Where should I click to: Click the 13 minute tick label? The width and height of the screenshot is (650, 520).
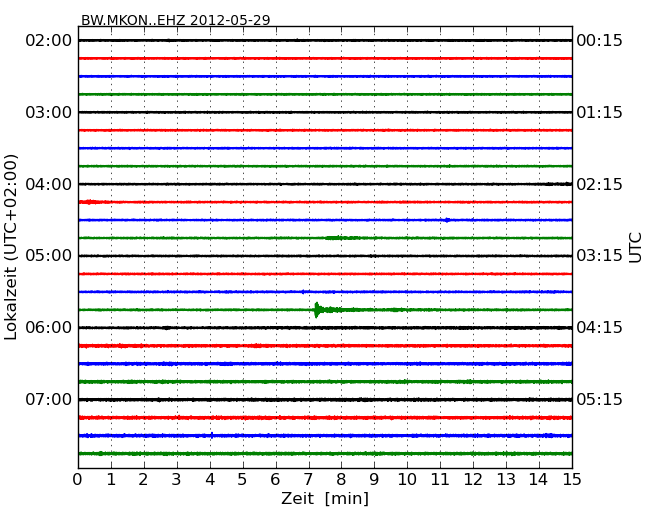click(x=506, y=480)
